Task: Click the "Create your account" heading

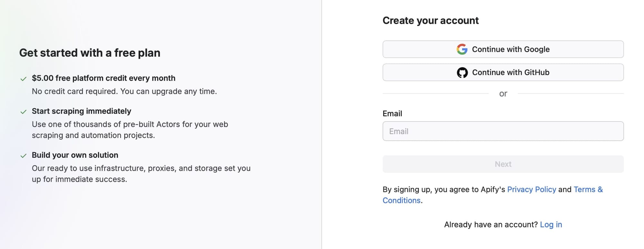Action: click(431, 20)
